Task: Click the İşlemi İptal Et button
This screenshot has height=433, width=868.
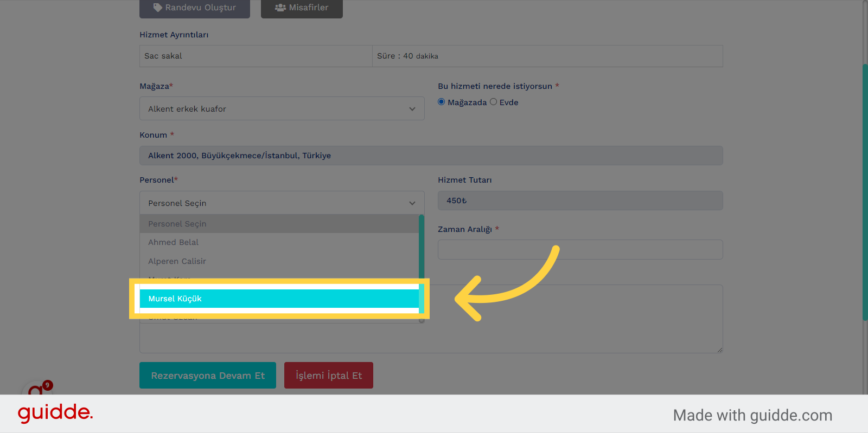Action: click(329, 376)
